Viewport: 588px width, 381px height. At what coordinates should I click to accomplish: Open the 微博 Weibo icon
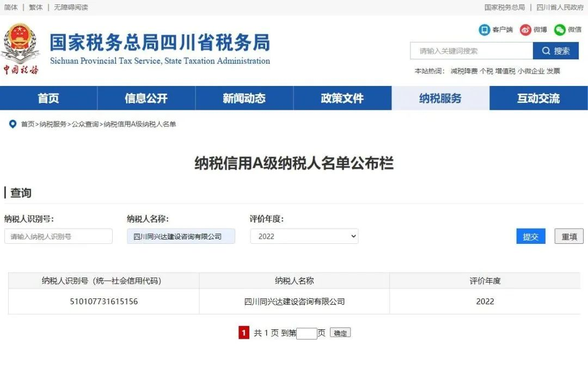point(525,29)
